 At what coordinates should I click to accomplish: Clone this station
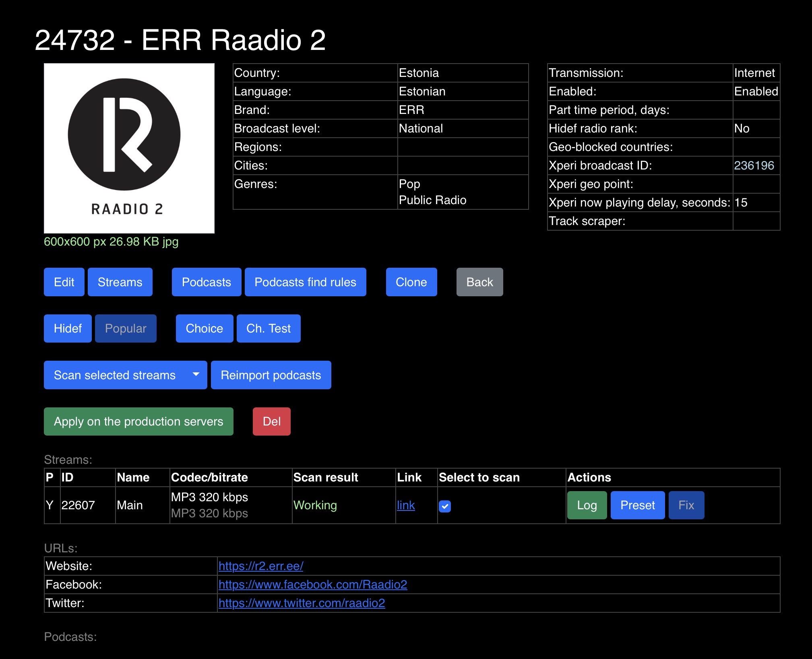(x=411, y=282)
